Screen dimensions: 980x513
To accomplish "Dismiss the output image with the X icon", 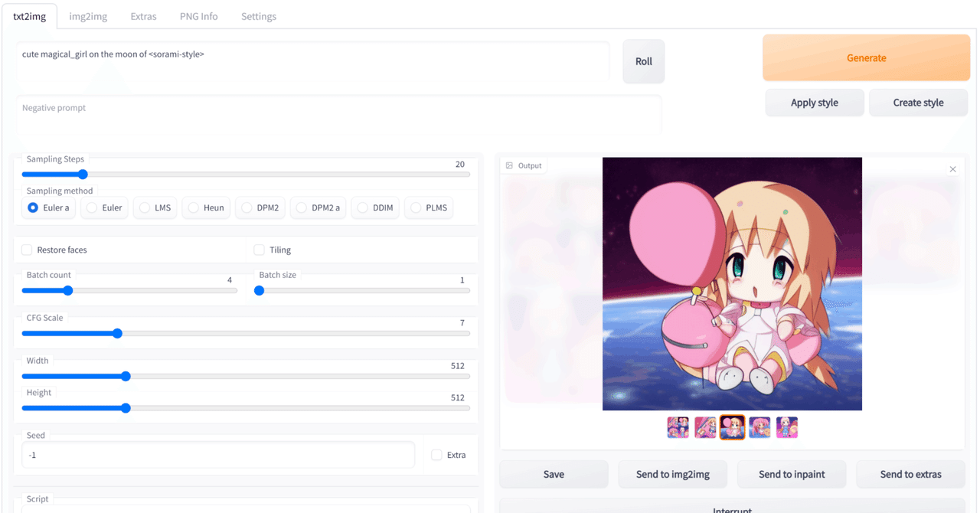I will click(952, 168).
